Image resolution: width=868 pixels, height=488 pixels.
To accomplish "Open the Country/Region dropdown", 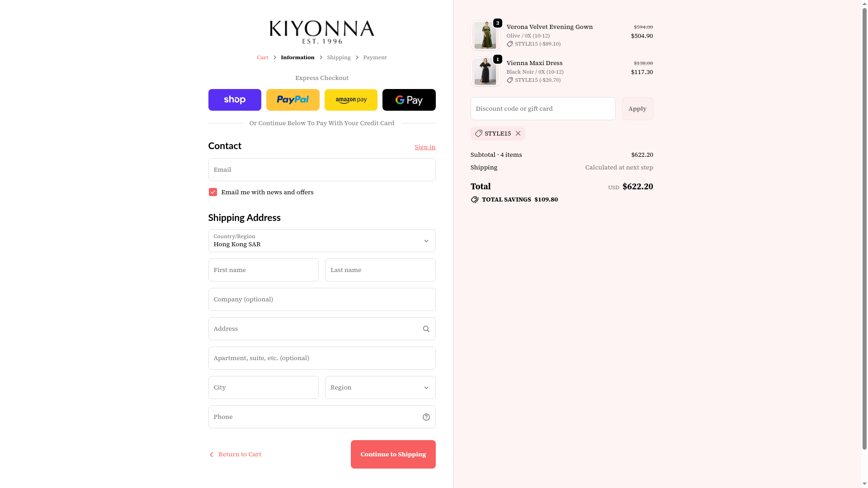I will (x=322, y=241).
